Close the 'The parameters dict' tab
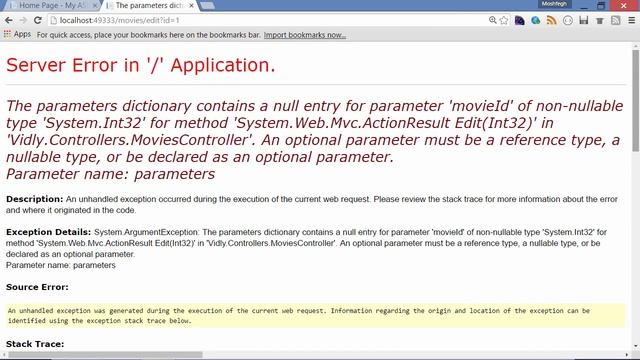The image size is (640, 360). click(x=191, y=6)
